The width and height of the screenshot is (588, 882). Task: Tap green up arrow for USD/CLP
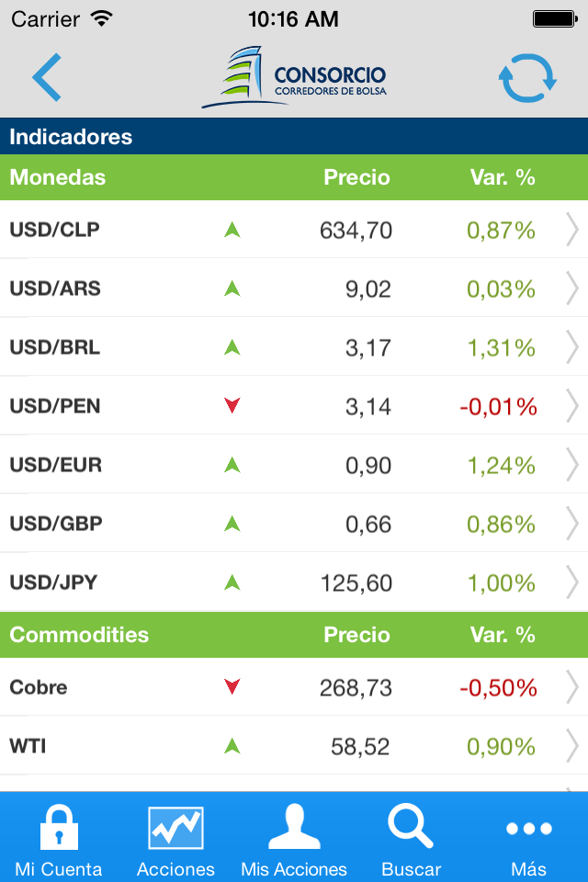point(232,230)
